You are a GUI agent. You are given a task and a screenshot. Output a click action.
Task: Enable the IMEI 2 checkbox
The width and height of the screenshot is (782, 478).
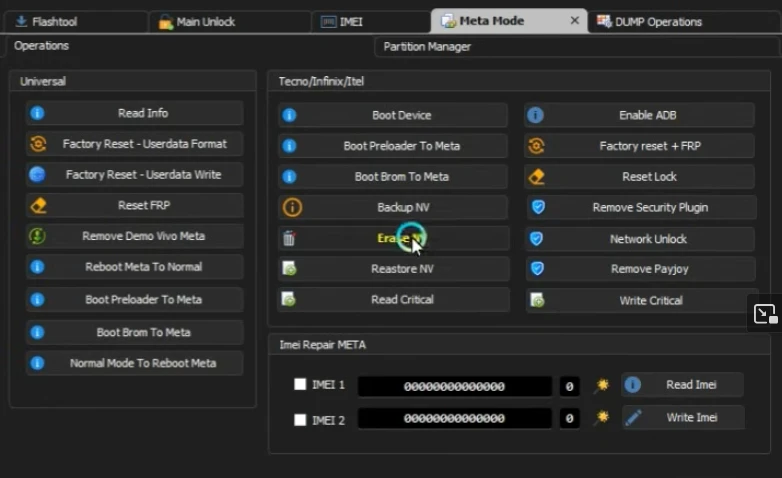coord(300,420)
